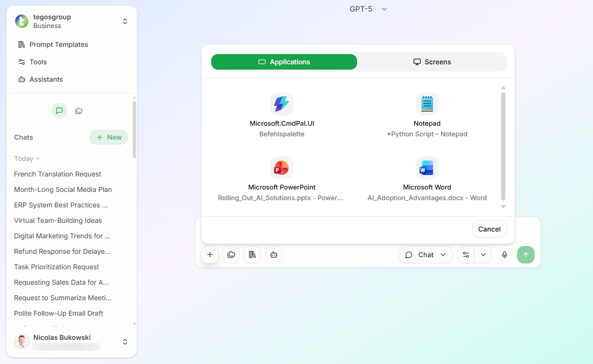Image resolution: width=593 pixels, height=364 pixels.
Task: Click the green send arrow
Action: point(526,255)
